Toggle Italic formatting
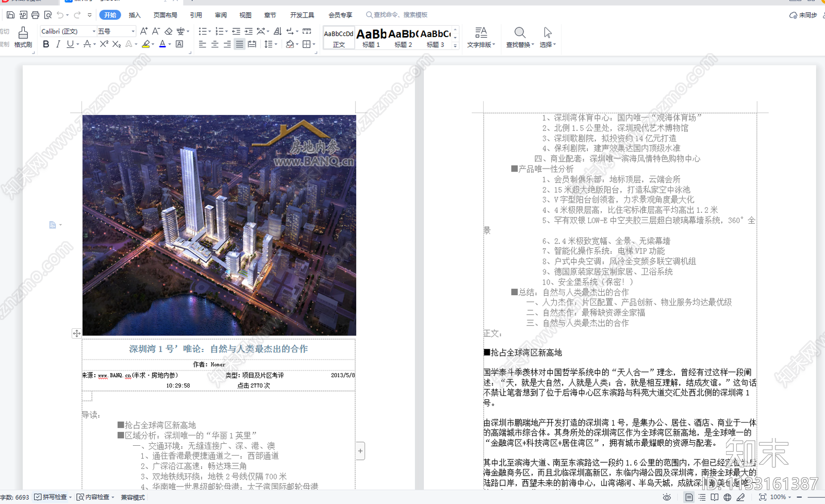This screenshot has width=825, height=504. [x=58, y=44]
